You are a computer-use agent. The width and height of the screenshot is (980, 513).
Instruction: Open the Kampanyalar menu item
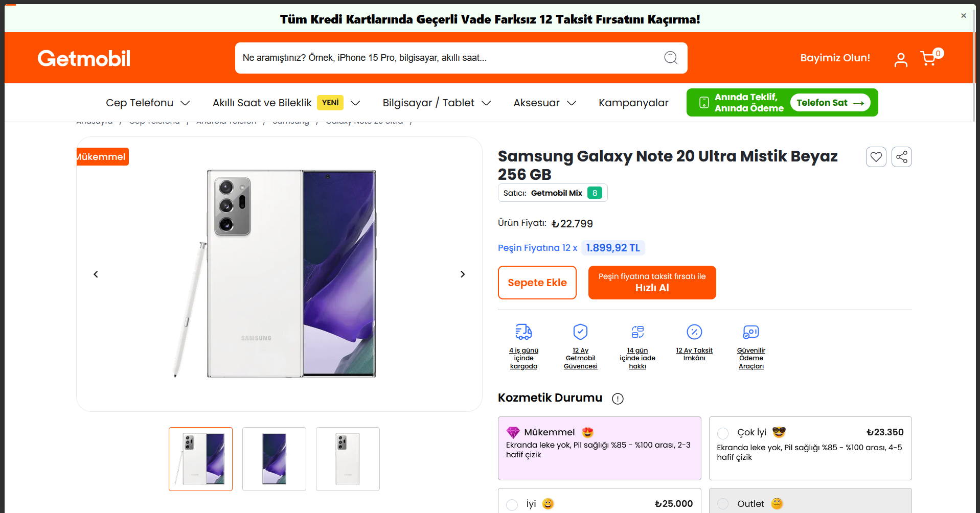point(633,103)
